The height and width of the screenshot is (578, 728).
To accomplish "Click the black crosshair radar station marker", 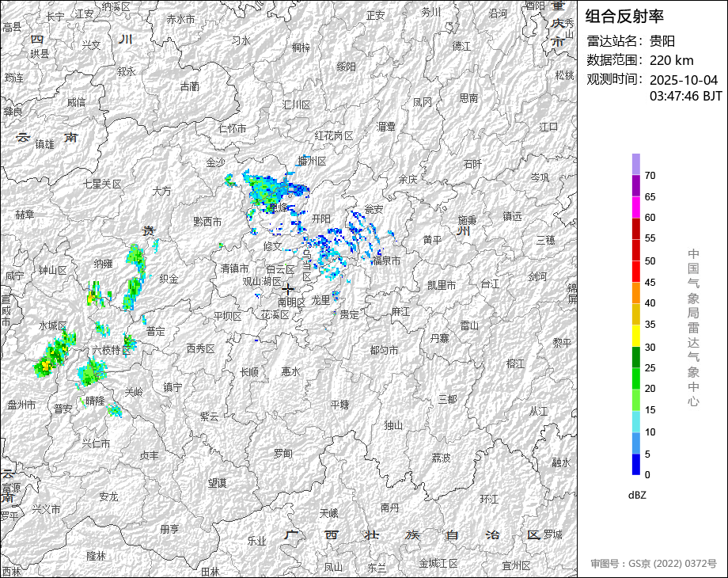I will [288, 289].
